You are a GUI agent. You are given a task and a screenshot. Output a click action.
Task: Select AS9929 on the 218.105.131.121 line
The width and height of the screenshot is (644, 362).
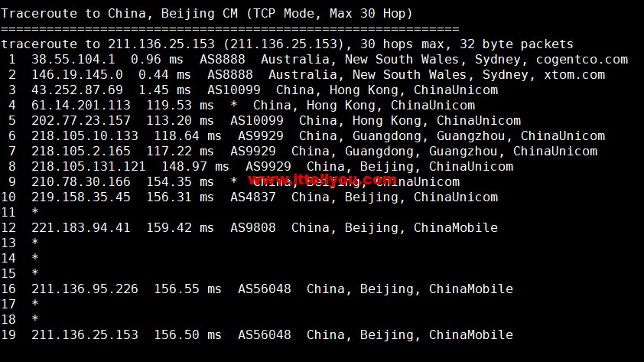[x=268, y=166]
